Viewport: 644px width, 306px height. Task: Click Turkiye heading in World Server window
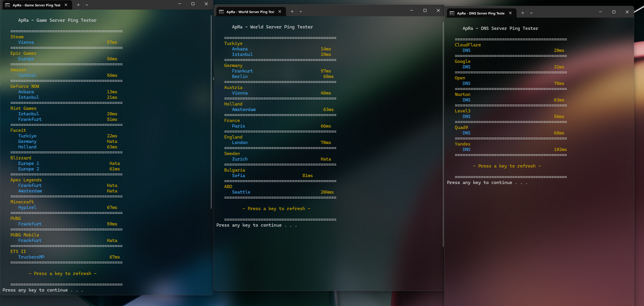click(233, 43)
